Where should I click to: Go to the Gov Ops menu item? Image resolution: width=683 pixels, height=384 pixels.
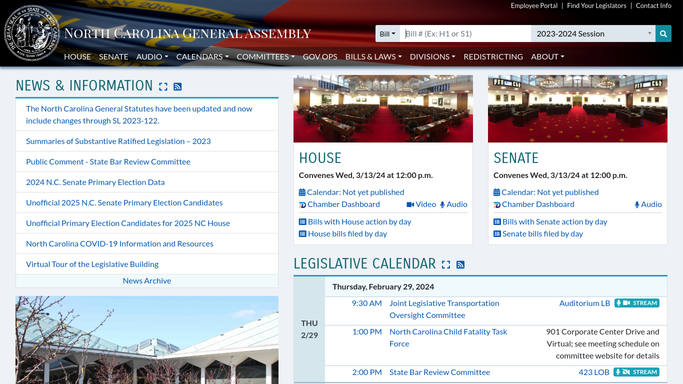(320, 57)
